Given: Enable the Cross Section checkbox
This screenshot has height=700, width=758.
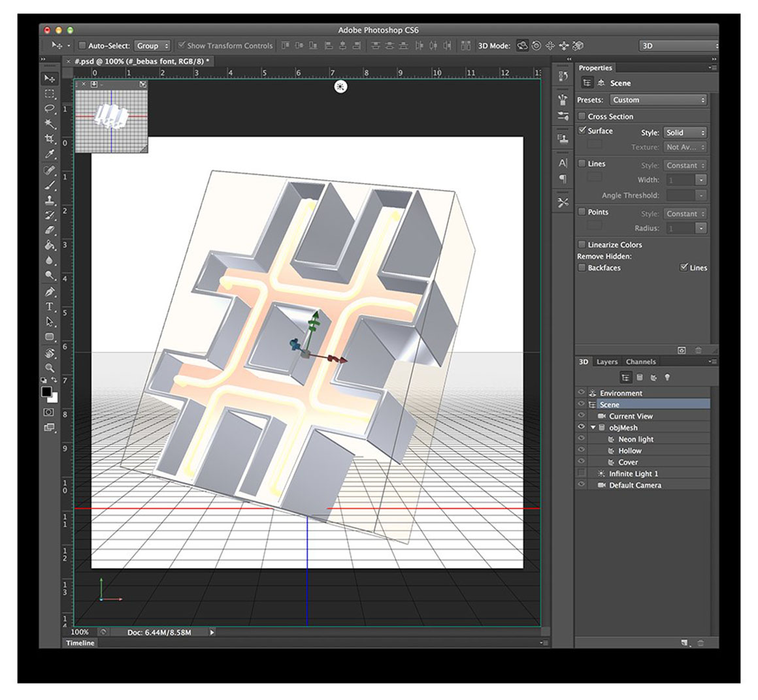Looking at the screenshot, I should pos(582,116).
